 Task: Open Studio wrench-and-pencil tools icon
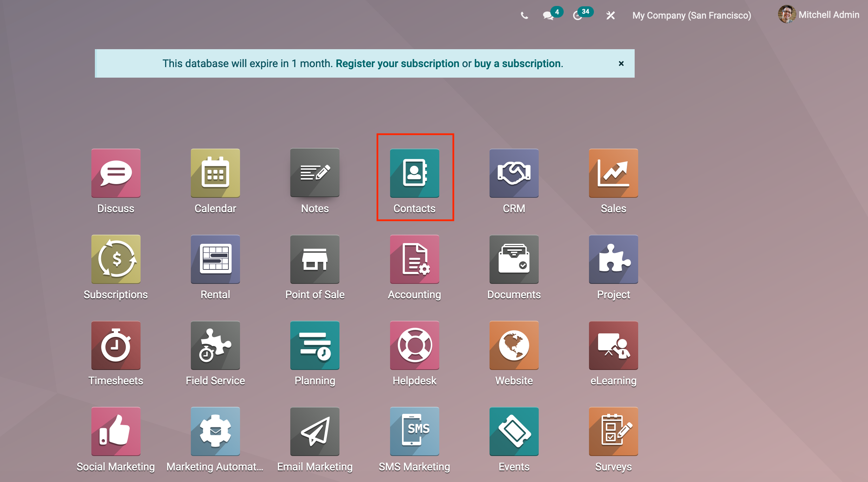[611, 15]
